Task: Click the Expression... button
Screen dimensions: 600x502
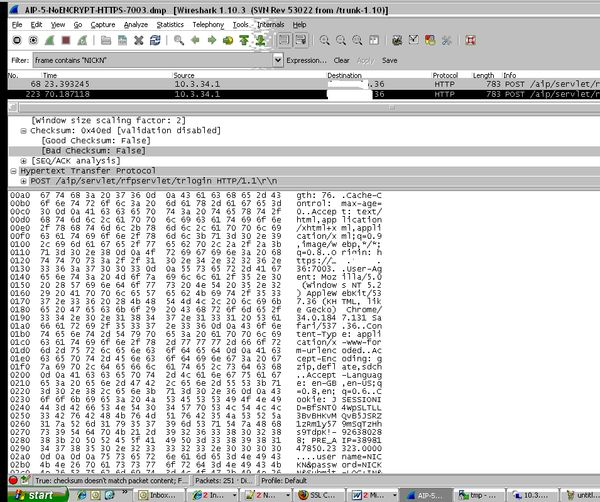Action: (x=307, y=60)
